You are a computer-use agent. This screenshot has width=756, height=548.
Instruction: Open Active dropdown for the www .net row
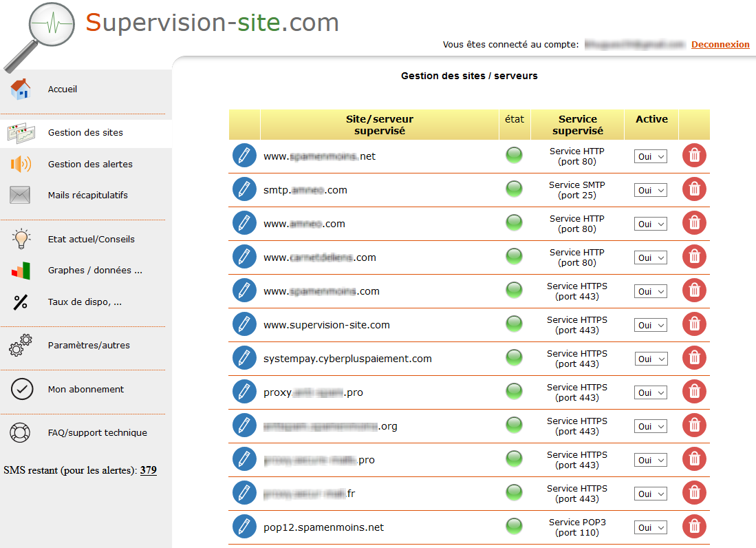tap(651, 156)
